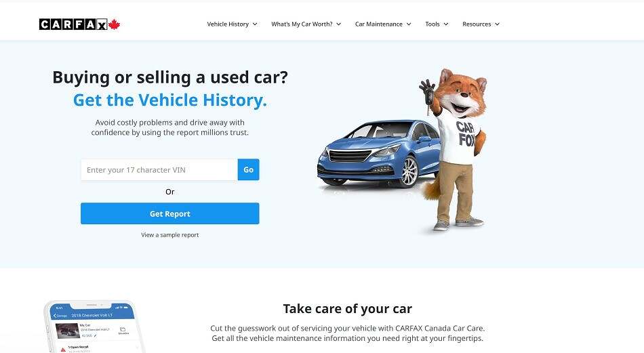
Task: Open the Resources dropdown arrow
Action: [x=498, y=24]
